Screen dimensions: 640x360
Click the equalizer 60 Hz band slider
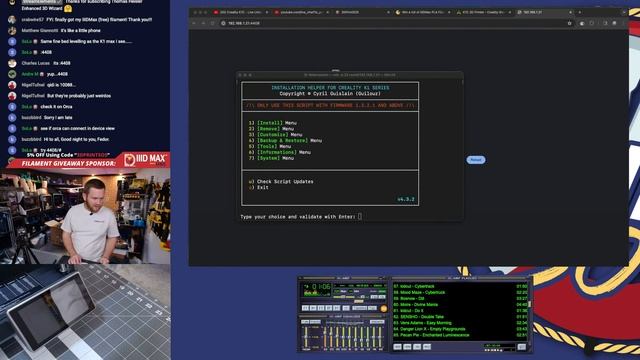(x=325, y=337)
